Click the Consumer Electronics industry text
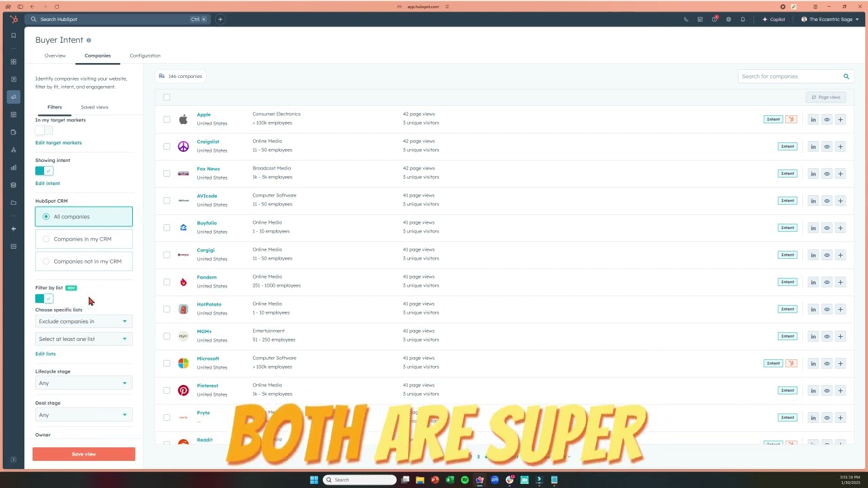The image size is (868, 488). [x=276, y=114]
